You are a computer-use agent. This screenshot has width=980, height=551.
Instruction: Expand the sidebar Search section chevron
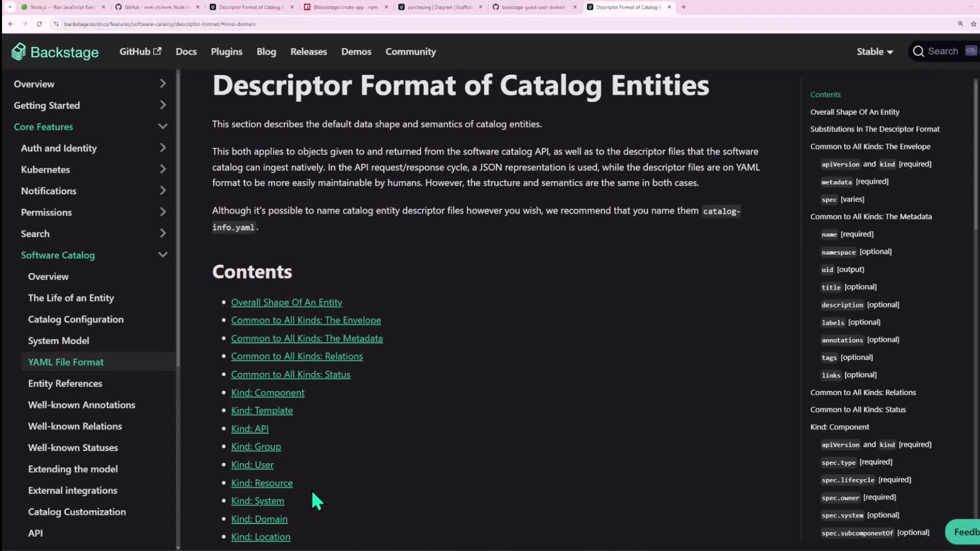tap(163, 234)
